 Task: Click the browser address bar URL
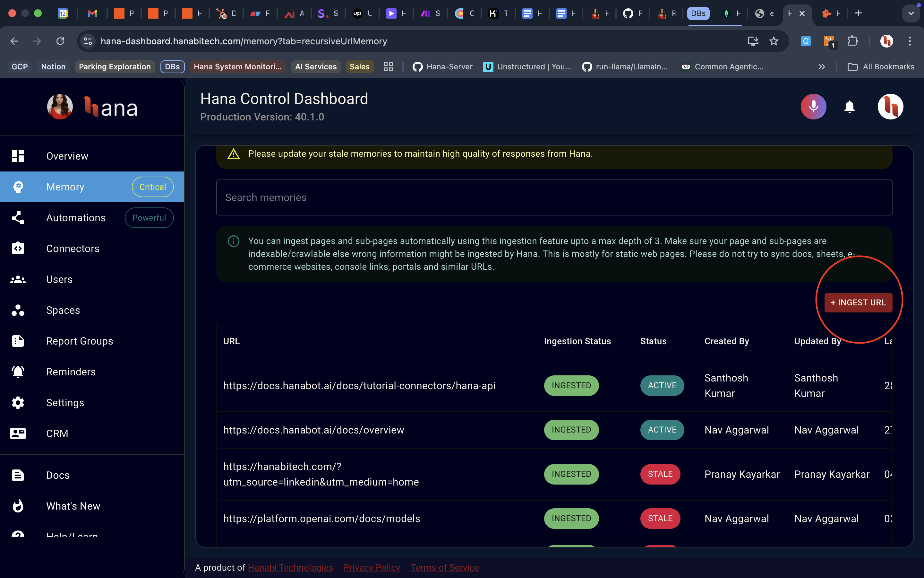pyautogui.click(x=244, y=41)
